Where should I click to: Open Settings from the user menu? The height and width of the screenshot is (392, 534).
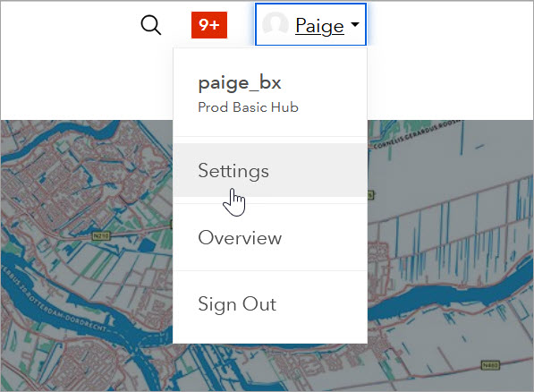(270, 170)
